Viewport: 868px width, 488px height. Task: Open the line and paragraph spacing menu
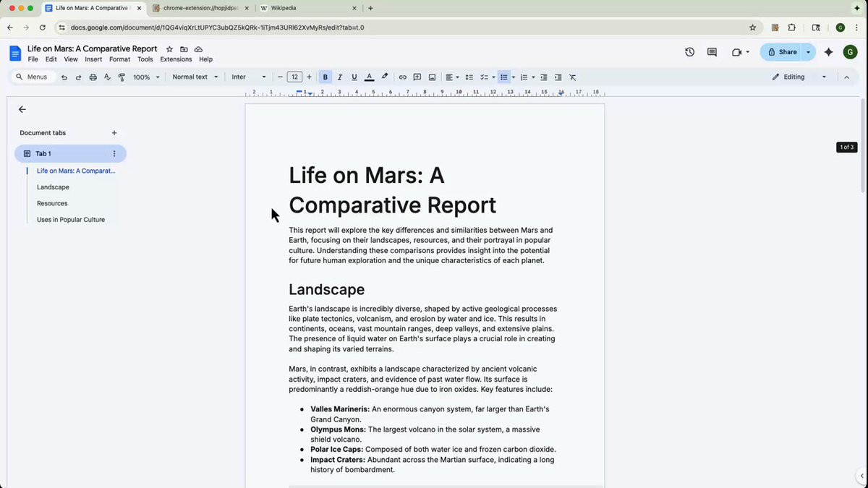point(469,77)
